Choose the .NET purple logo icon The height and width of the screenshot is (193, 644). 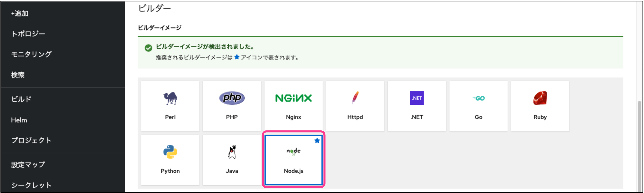click(x=417, y=98)
